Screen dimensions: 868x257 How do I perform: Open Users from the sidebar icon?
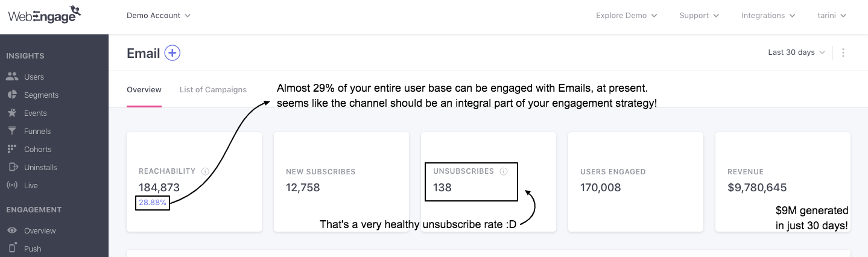pyautogui.click(x=12, y=77)
